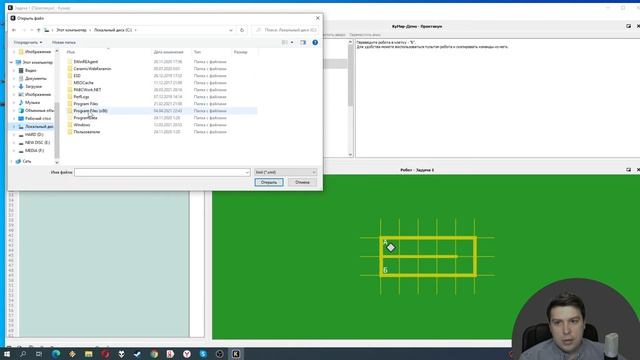Viewport: 640px width, 360px height.
Task: Select the PerfLogs folder
Action: click(x=81, y=97)
